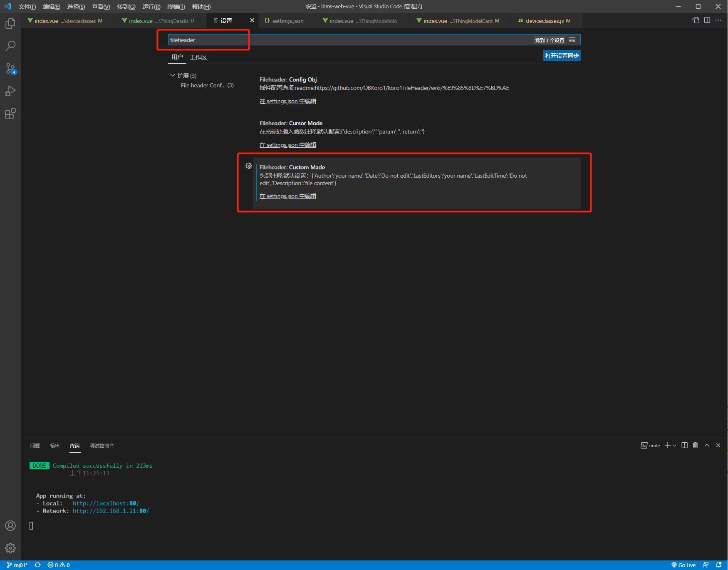This screenshot has height=570, width=728.
Task: Edit Config Obj in settings.json link
Action: tap(288, 101)
